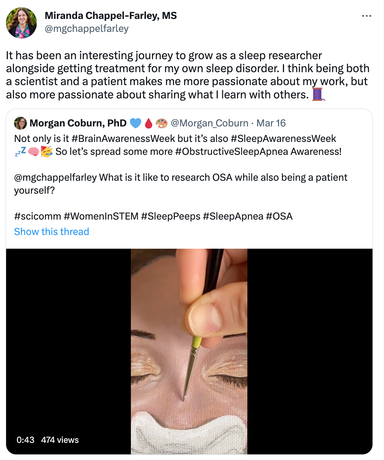Click the thread spool emoji

(x=318, y=94)
